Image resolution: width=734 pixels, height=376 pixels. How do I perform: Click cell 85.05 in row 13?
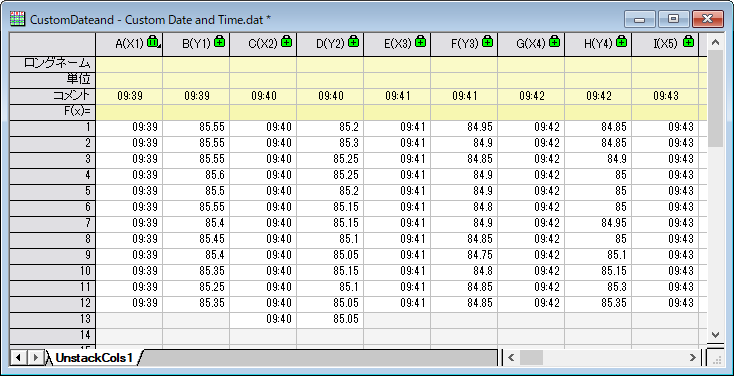click(x=330, y=320)
